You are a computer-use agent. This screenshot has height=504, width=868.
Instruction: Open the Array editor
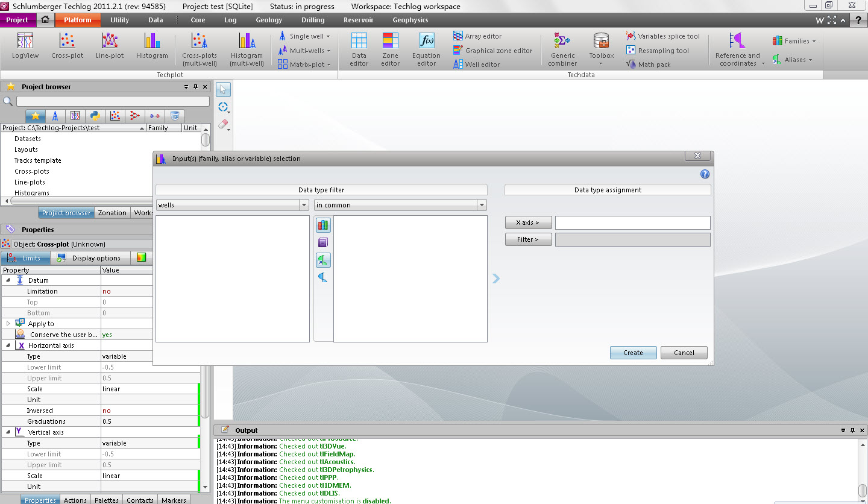[477, 36]
